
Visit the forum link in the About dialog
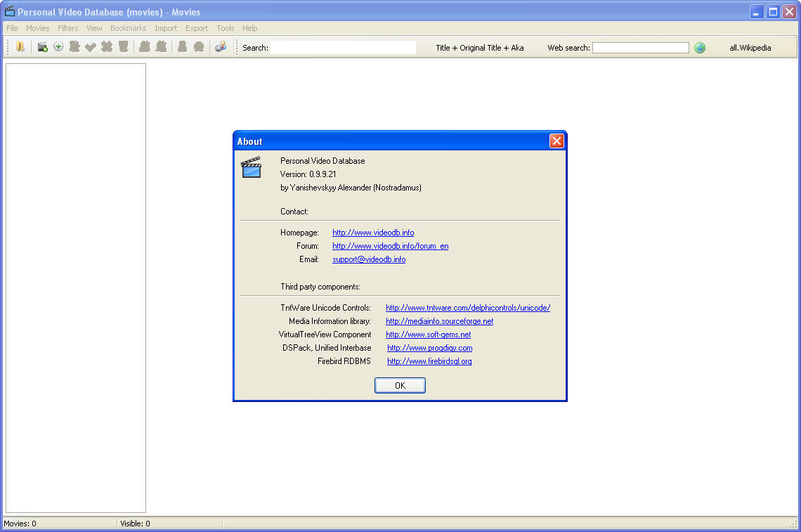click(390, 246)
